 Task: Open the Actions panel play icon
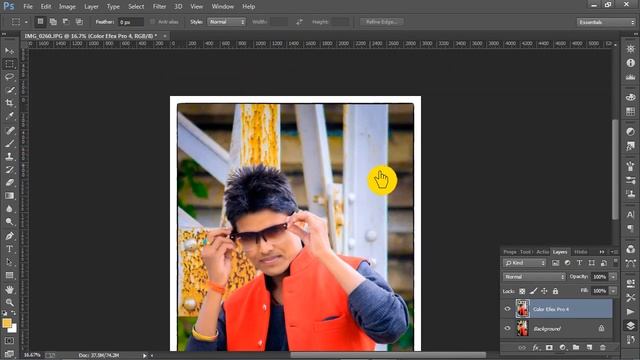click(631, 312)
